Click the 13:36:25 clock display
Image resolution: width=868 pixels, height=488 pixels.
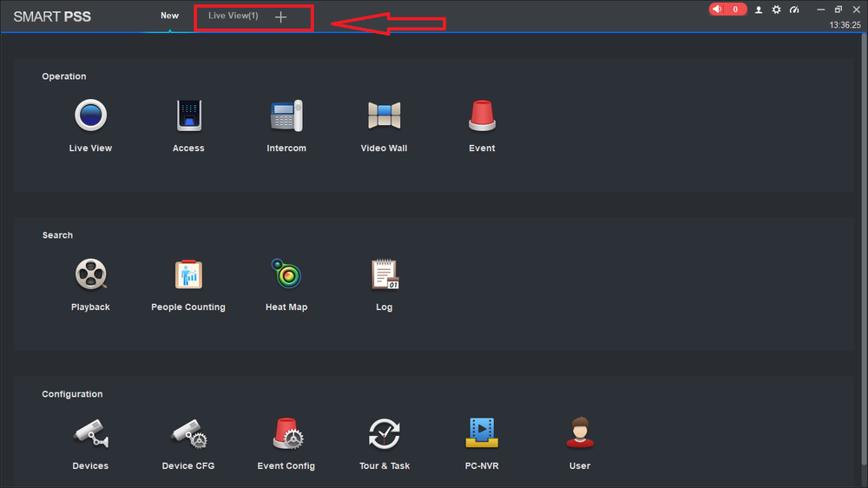point(845,25)
